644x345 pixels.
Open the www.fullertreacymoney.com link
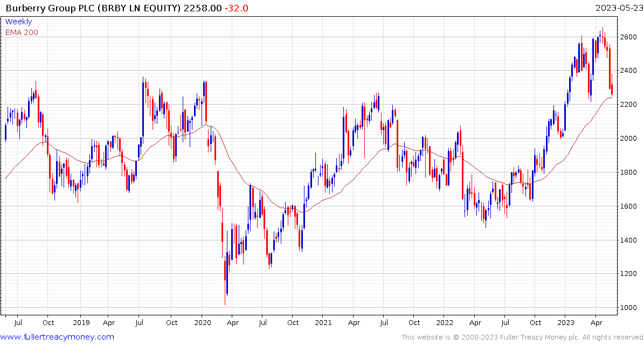58,337
